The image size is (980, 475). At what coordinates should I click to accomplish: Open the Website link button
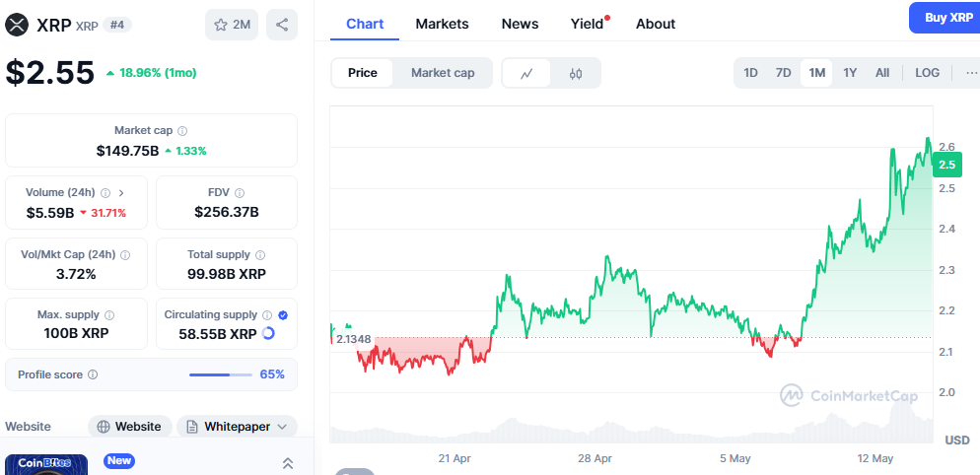pyautogui.click(x=130, y=427)
